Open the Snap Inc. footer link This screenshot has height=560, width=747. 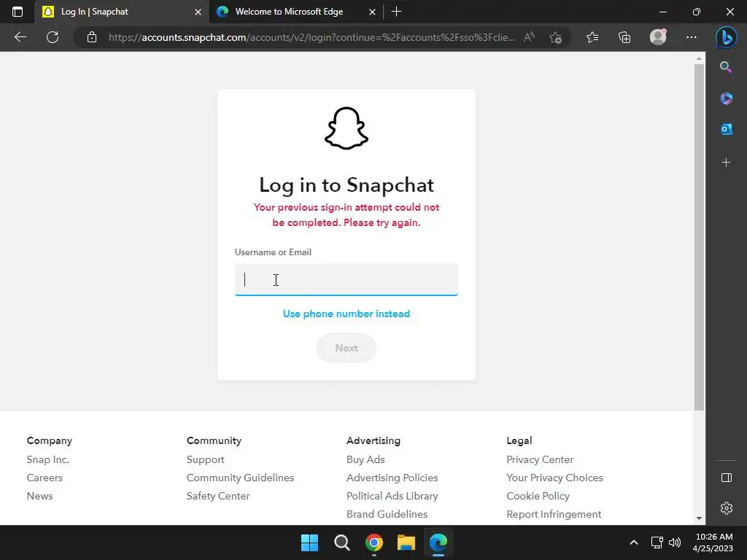click(48, 459)
